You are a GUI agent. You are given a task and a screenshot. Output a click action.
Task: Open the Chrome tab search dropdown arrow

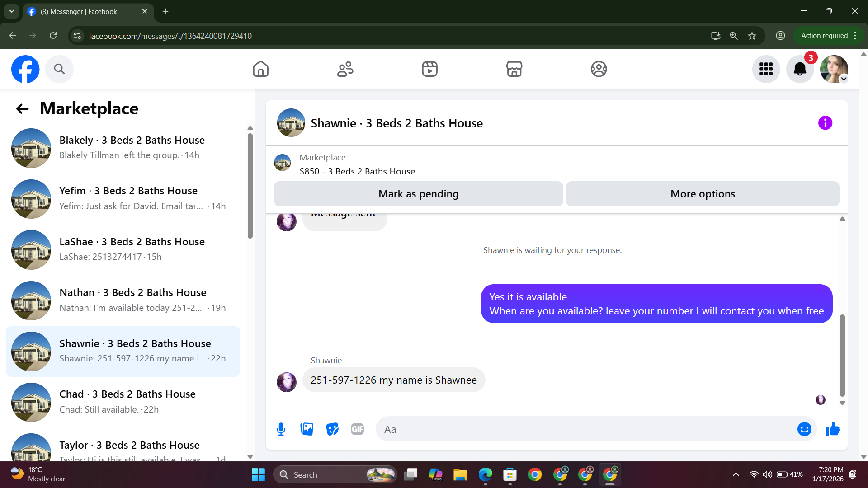coord(12,11)
